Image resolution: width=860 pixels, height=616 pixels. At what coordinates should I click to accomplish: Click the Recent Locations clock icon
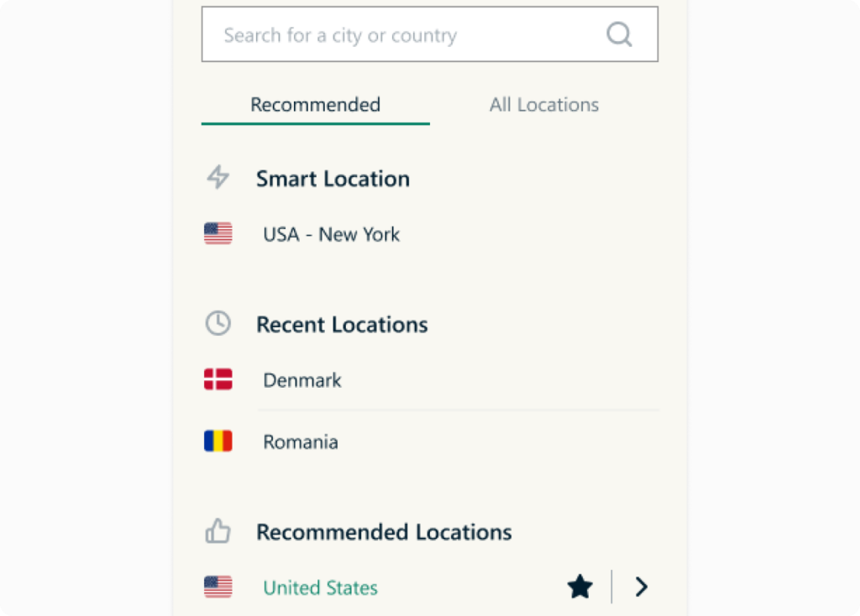click(218, 324)
